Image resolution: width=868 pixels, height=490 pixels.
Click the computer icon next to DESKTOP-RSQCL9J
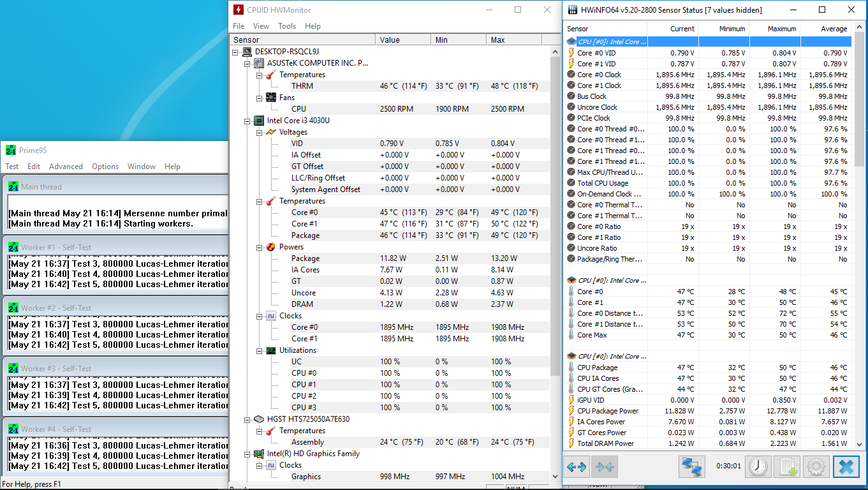pos(247,52)
